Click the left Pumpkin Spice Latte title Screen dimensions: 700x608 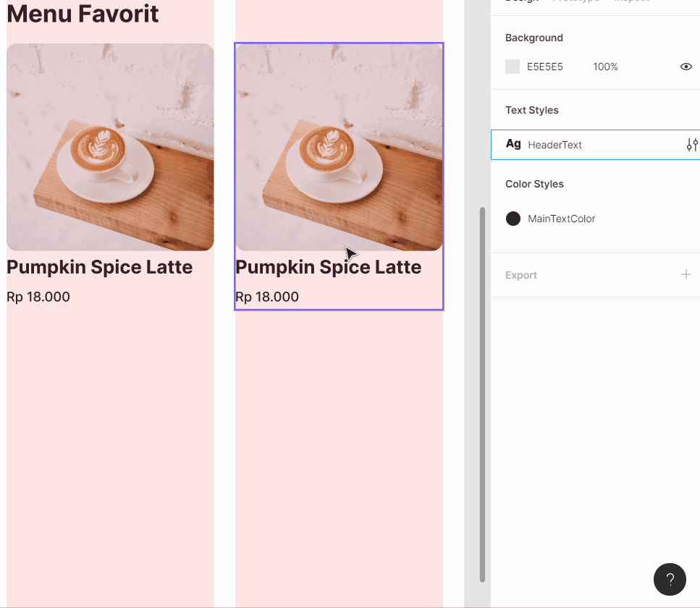coord(100,267)
